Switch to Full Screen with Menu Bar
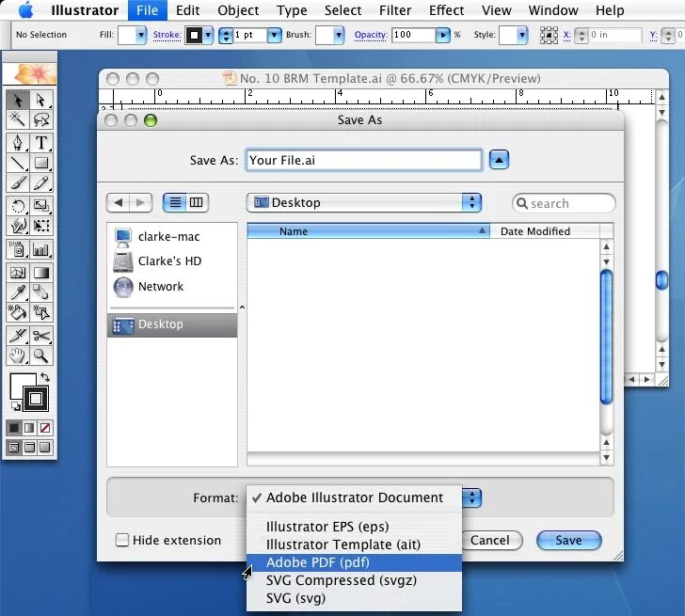 29,447
